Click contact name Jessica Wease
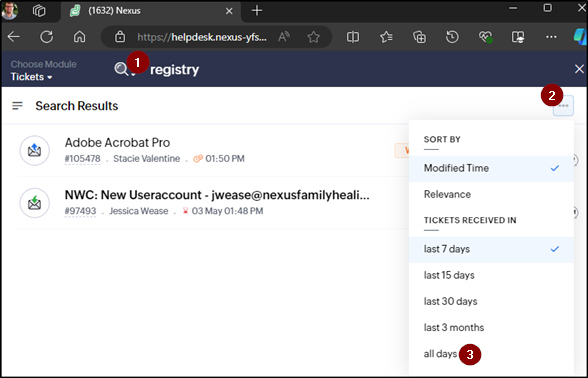 [x=139, y=211]
